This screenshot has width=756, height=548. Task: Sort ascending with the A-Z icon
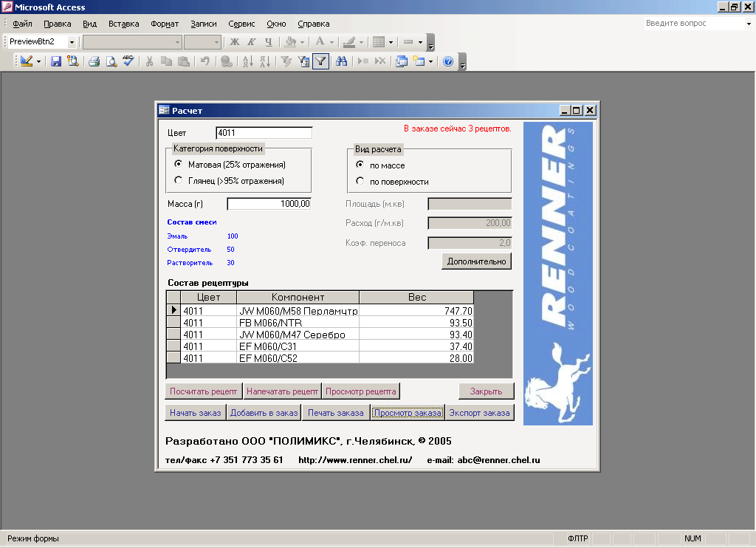[248, 61]
